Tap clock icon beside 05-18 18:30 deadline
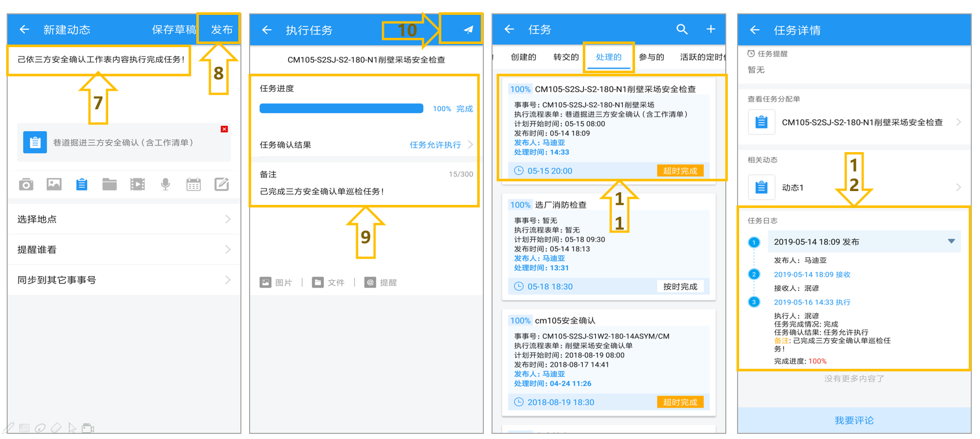The height and width of the screenshot is (439, 980). 519,286
